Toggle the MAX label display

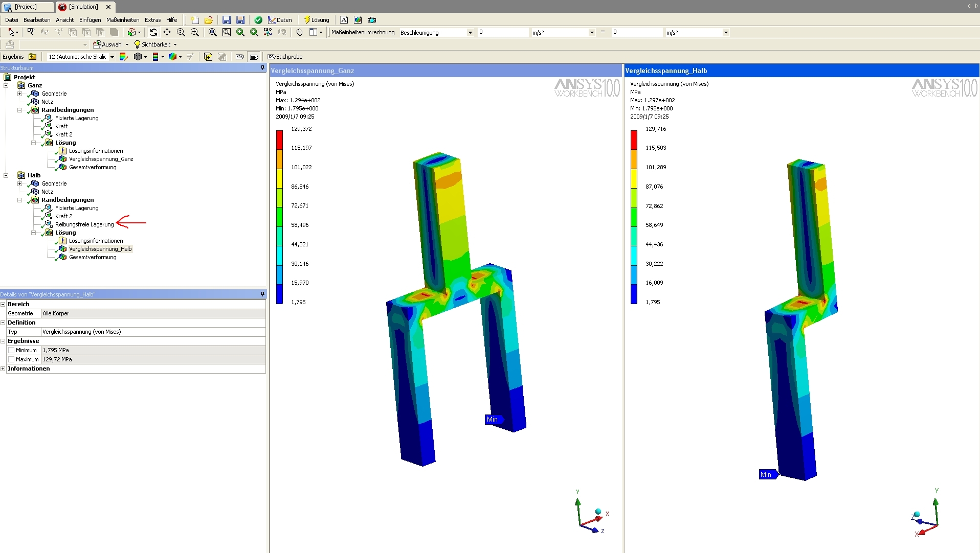pos(240,57)
